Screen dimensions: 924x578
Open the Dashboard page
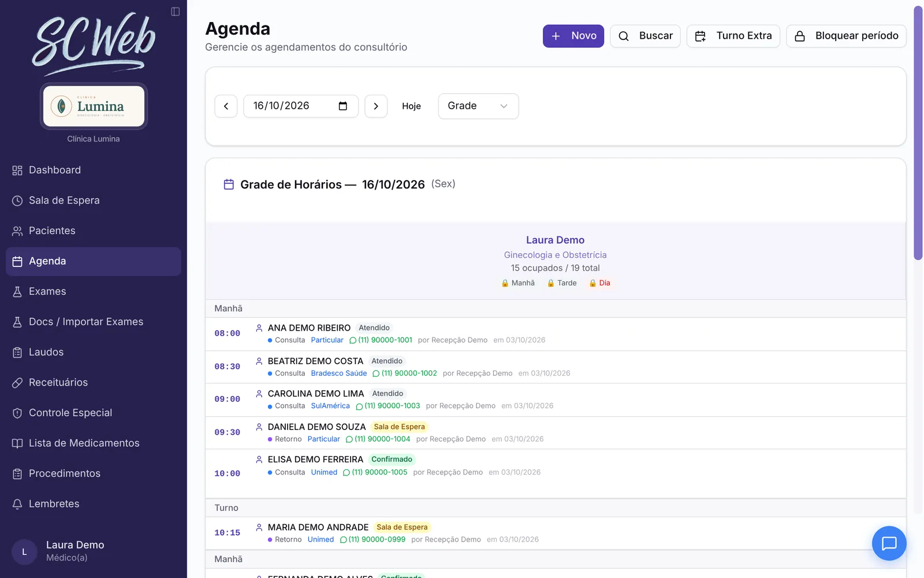tap(94, 171)
